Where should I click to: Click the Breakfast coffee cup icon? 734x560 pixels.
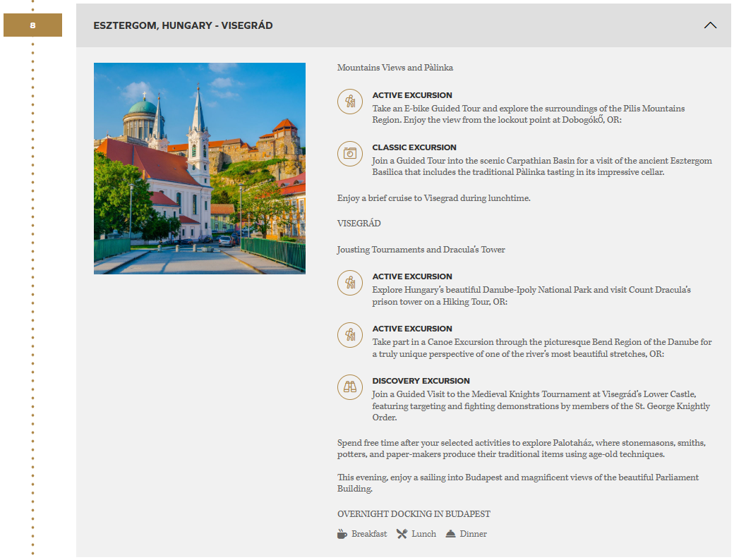point(342,534)
